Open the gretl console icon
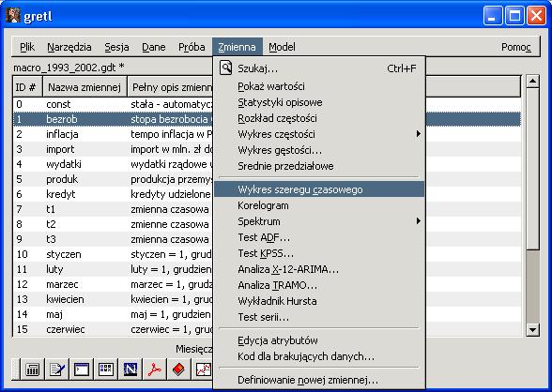This screenshot has height=392, width=552. coord(82,369)
